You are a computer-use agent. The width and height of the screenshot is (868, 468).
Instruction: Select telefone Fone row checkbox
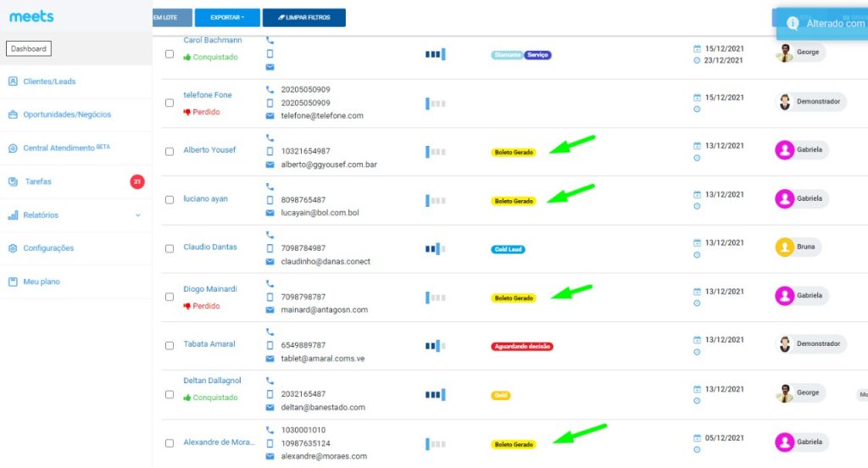[x=170, y=103]
